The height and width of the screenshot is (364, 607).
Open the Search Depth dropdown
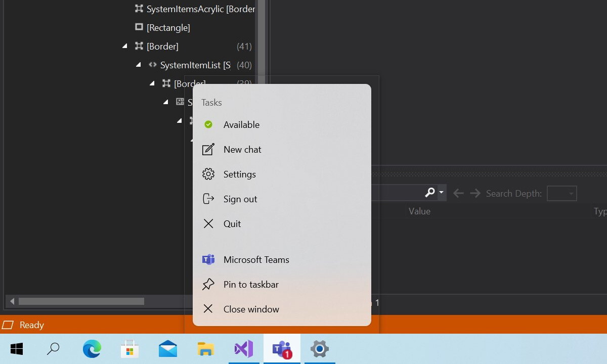(x=562, y=193)
